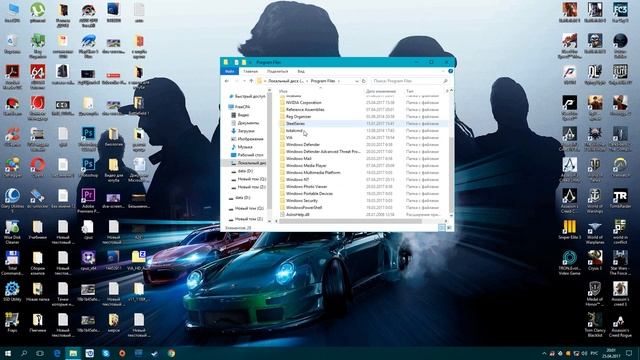Expand the breadcrumb arrow after Program Files
The width and height of the screenshot is (640, 360).
click(339, 81)
